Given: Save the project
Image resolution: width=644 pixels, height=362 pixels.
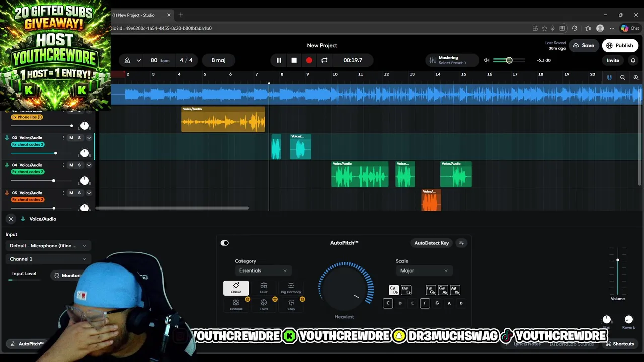Looking at the screenshot, I should tap(583, 45).
